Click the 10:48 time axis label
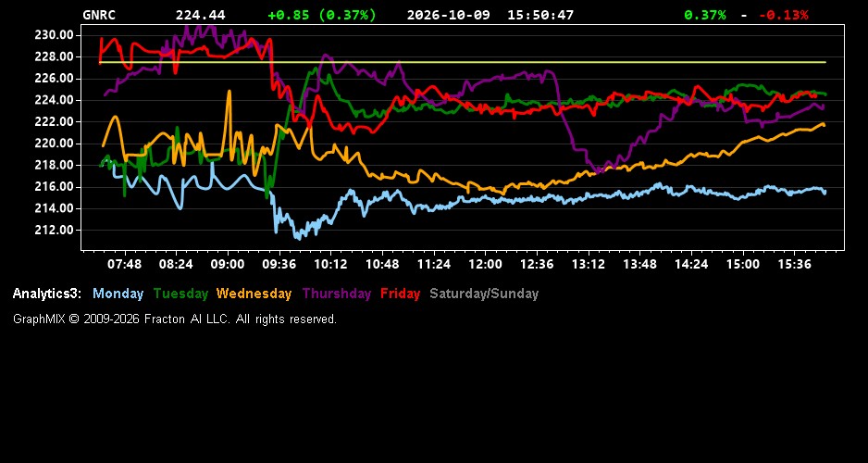The width and height of the screenshot is (868, 463). 382,264
